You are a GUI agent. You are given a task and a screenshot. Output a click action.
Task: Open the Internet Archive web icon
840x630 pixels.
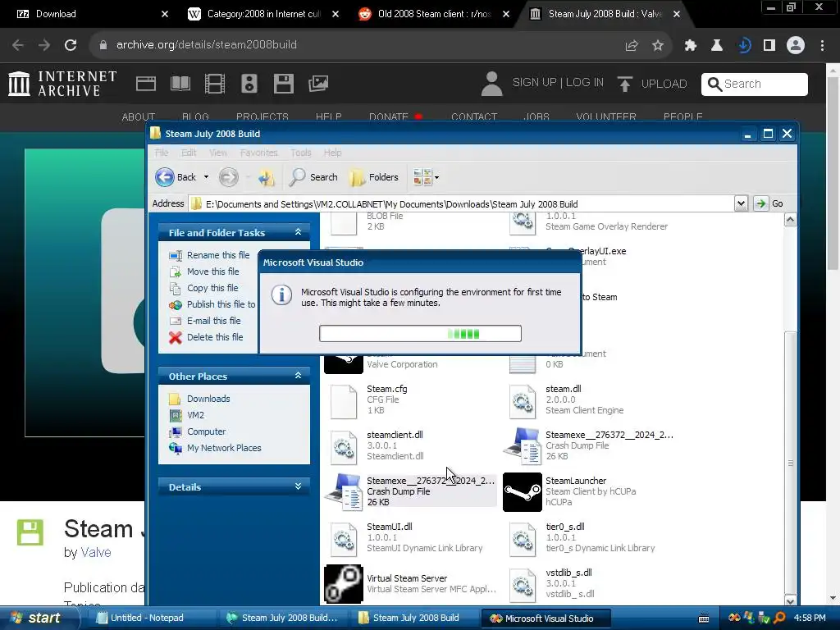click(146, 84)
